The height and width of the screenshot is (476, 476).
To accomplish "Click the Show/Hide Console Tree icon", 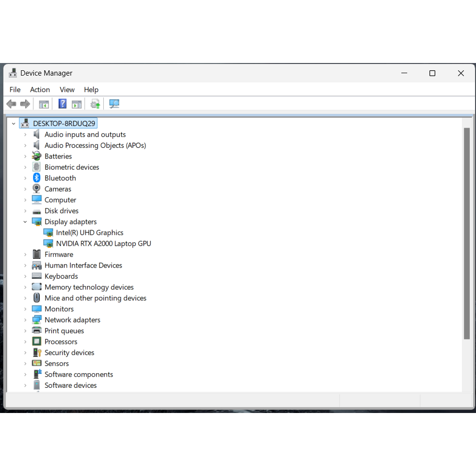I will (x=44, y=104).
